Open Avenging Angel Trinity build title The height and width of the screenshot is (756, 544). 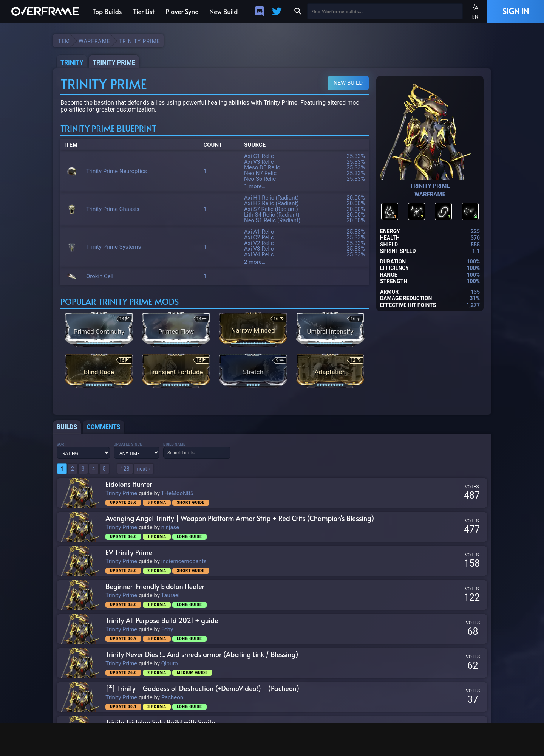[x=240, y=519]
